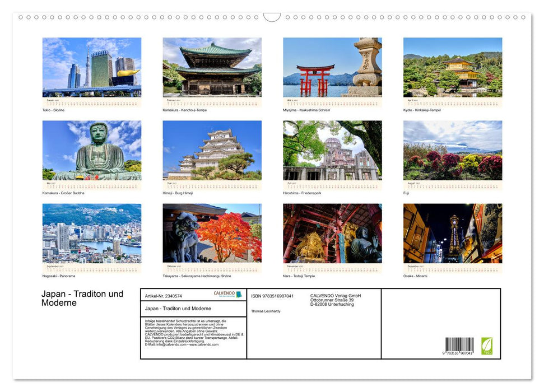Click the 'Tokio - Skyline' caption
This screenshot has width=544, height=392.
[53, 110]
